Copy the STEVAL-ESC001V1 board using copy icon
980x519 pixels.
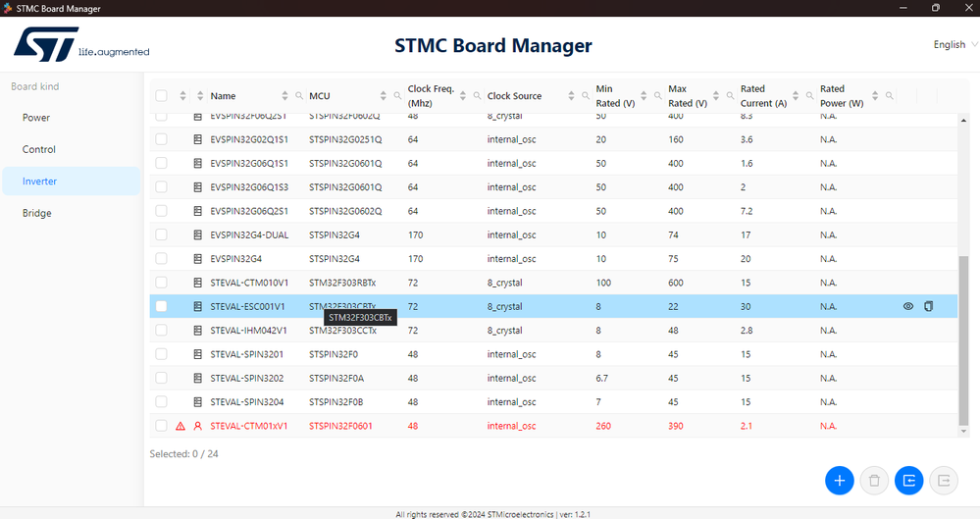[929, 306]
